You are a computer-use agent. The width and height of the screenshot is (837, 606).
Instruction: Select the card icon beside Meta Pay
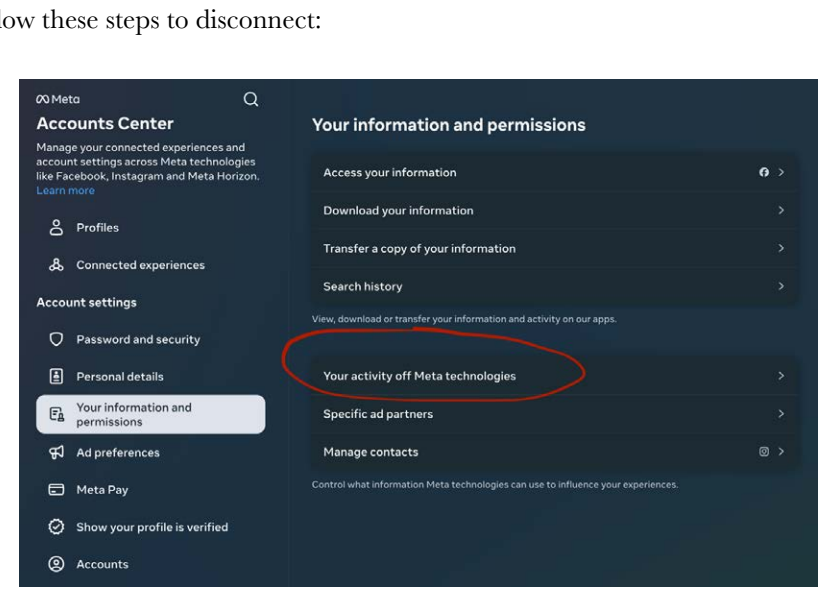pyautogui.click(x=56, y=490)
